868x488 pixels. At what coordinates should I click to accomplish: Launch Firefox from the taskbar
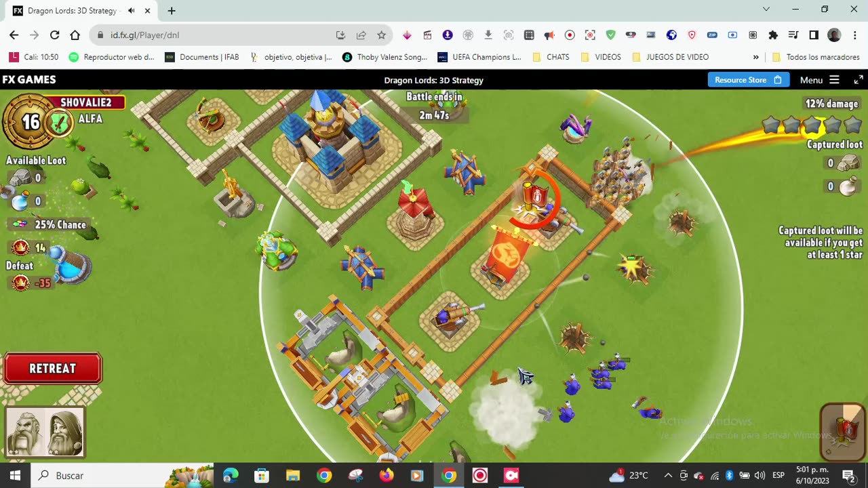click(387, 476)
